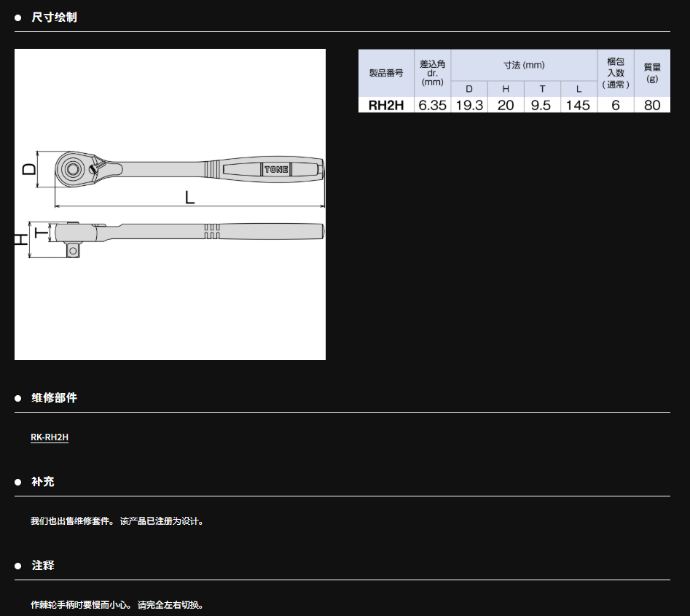Click the D dimension label in the drawing
This screenshot has width=690, height=616.
coord(28,169)
